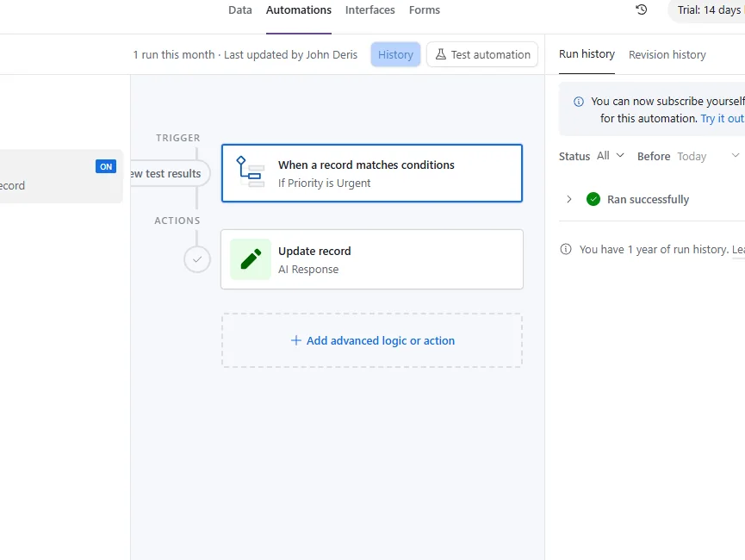Click the info icon beside subscribe notice

578,102
